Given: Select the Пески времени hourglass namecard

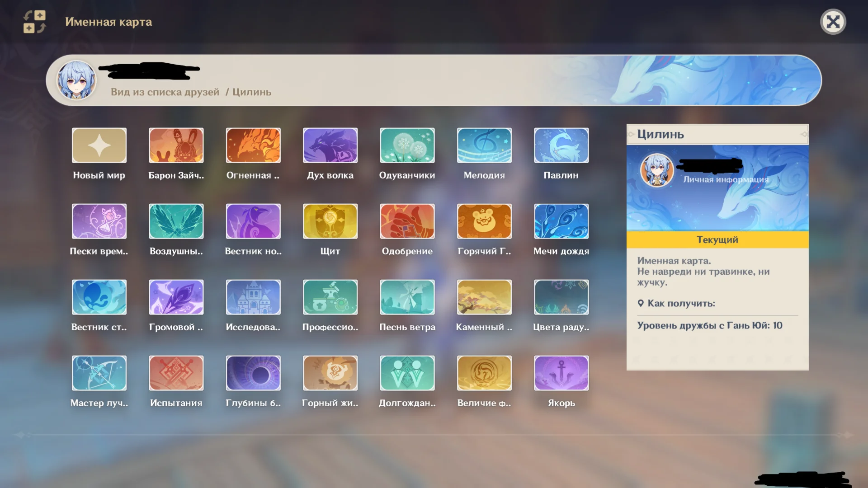Looking at the screenshot, I should point(99,221).
